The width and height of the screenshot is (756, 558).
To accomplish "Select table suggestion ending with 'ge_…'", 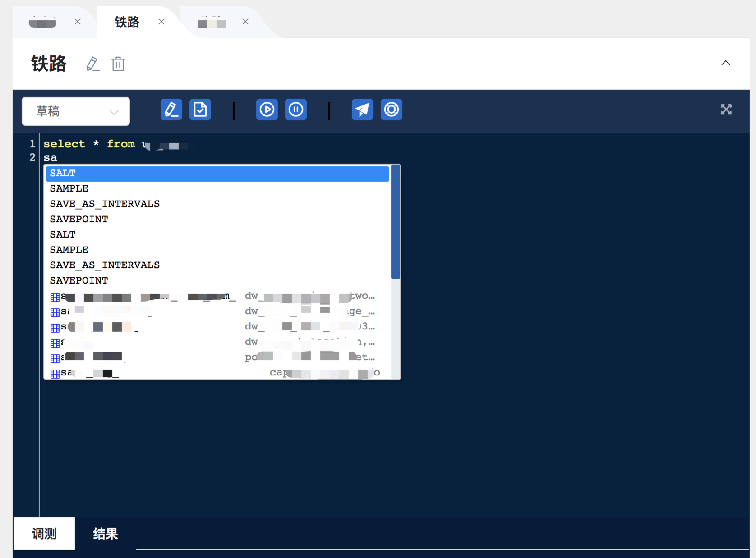I will coord(217,312).
